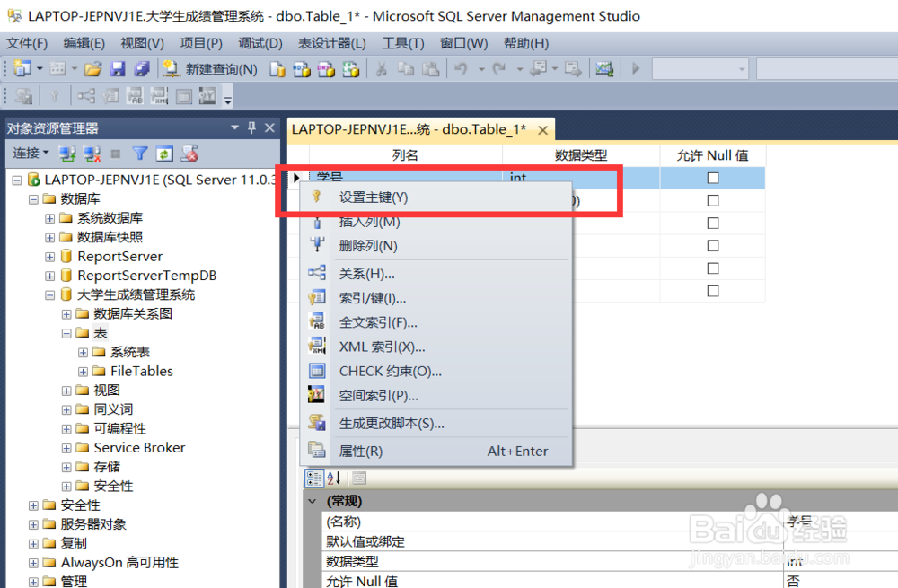Choose 关系(H)... from context menu

click(x=436, y=274)
